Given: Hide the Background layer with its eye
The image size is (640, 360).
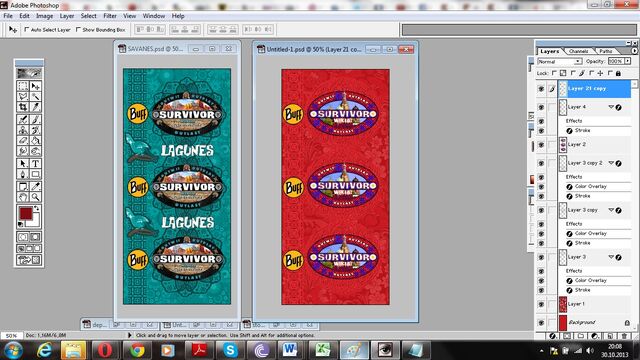Looking at the screenshot, I should pos(541,322).
